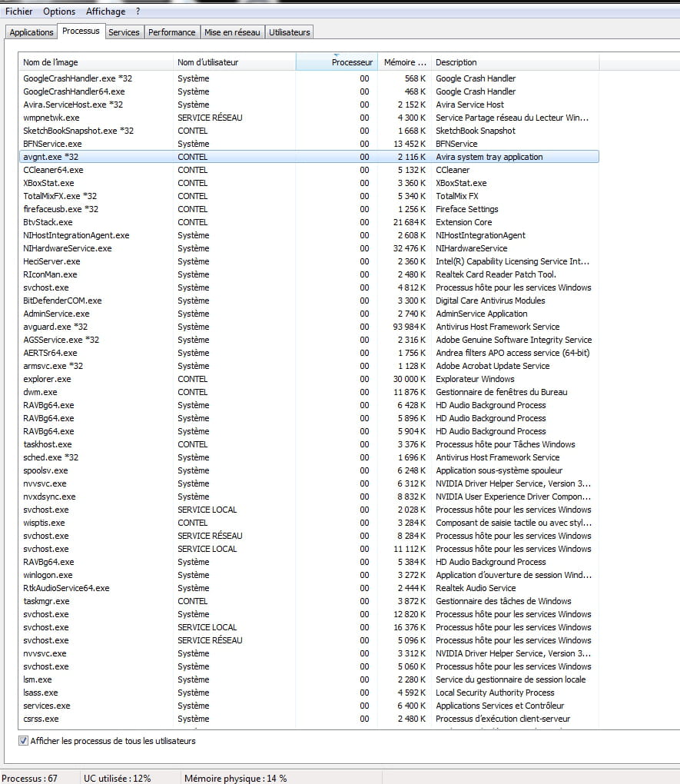Click the Mémoire physique : 14 % status entry
The height and width of the screenshot is (784, 680).
pyautogui.click(x=235, y=779)
